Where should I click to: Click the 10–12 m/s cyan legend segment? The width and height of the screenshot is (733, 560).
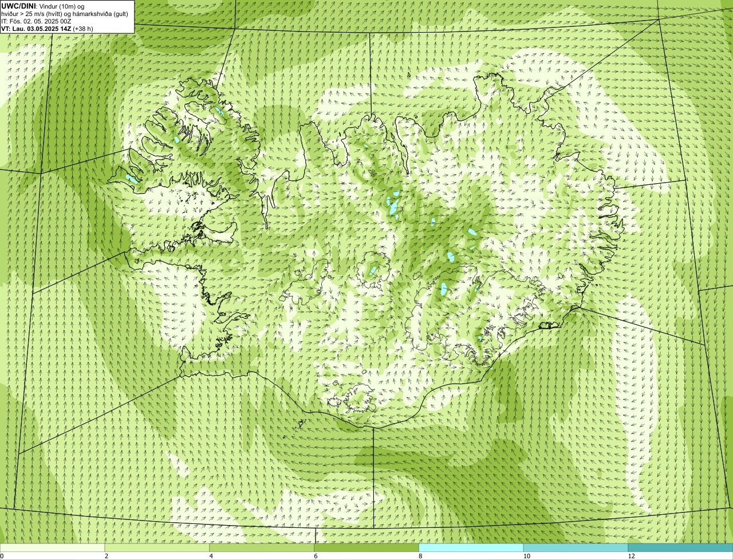pyautogui.click(x=576, y=547)
